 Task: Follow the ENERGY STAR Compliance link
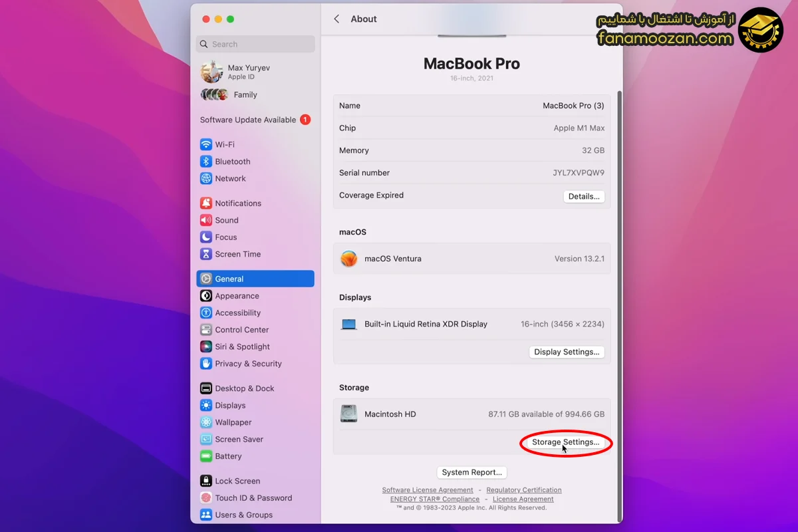[x=435, y=499]
